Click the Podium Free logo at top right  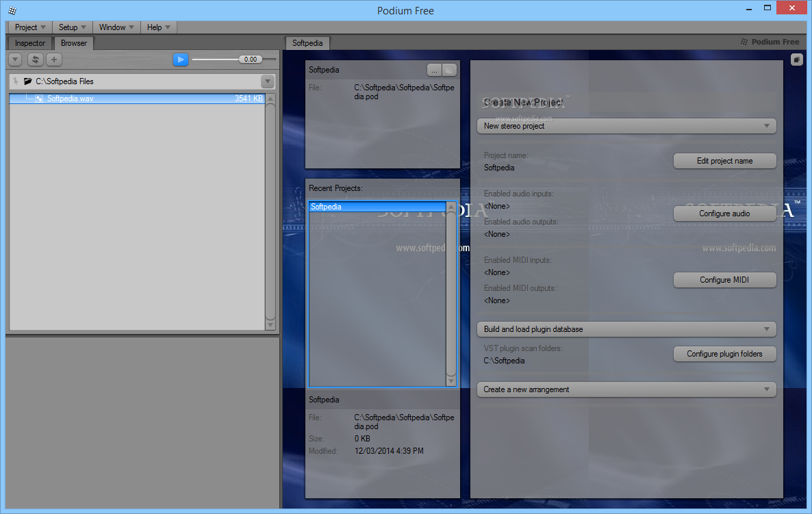point(770,42)
